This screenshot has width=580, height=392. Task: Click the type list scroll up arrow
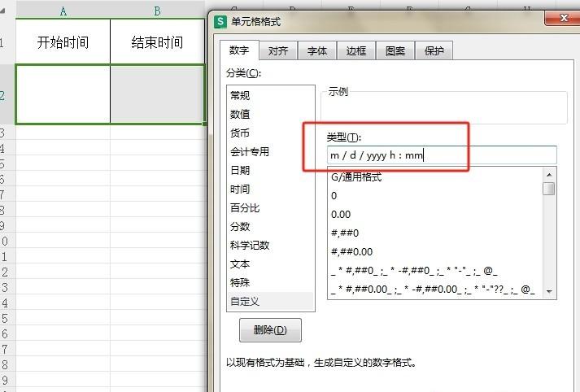tap(549, 175)
